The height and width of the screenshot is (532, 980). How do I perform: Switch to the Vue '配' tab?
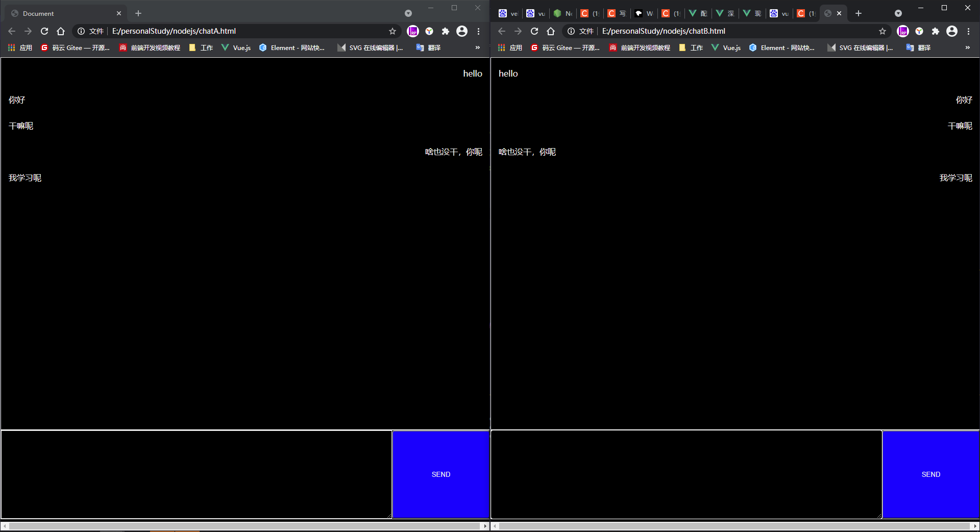698,13
